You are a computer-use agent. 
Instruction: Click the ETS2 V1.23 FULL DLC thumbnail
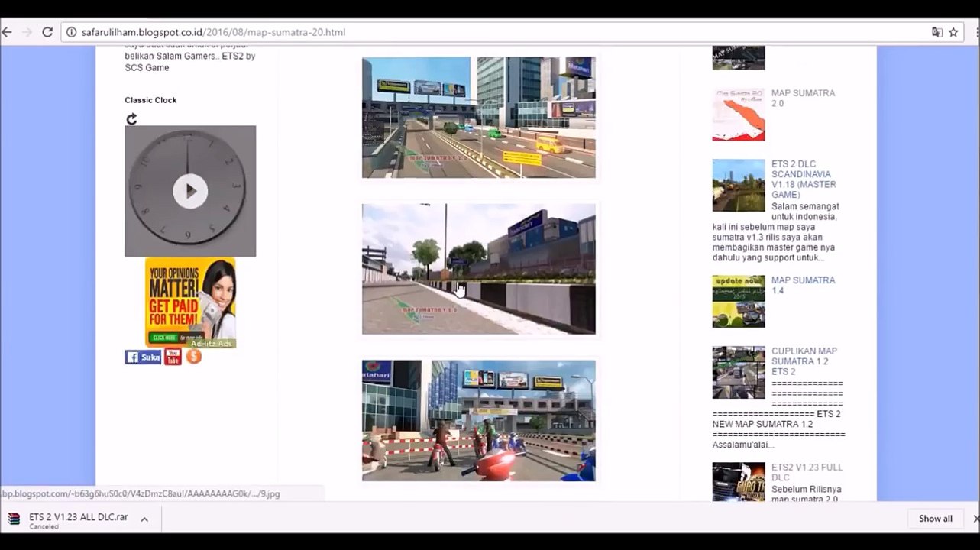pos(739,482)
